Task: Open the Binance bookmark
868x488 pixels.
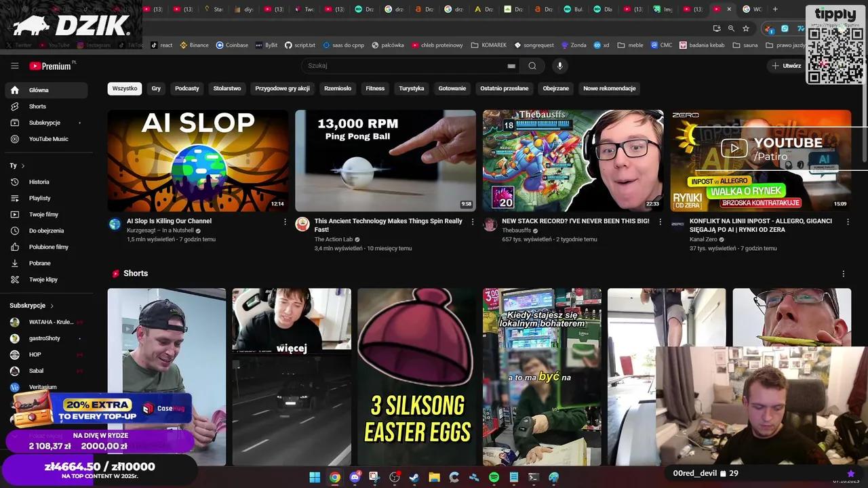Action: pos(193,45)
